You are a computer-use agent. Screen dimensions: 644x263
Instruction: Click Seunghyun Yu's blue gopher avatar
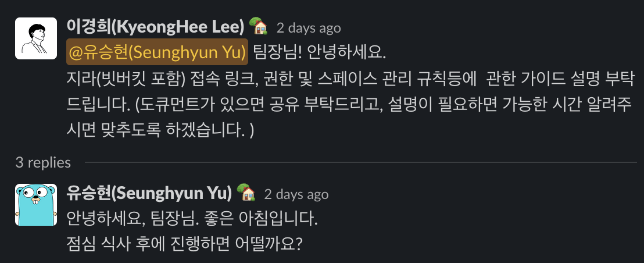35,204
